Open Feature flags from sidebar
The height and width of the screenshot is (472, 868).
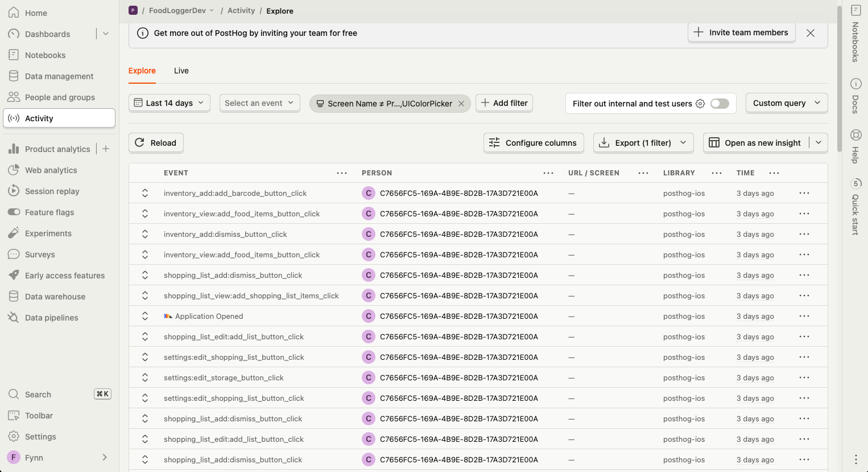[49, 212]
